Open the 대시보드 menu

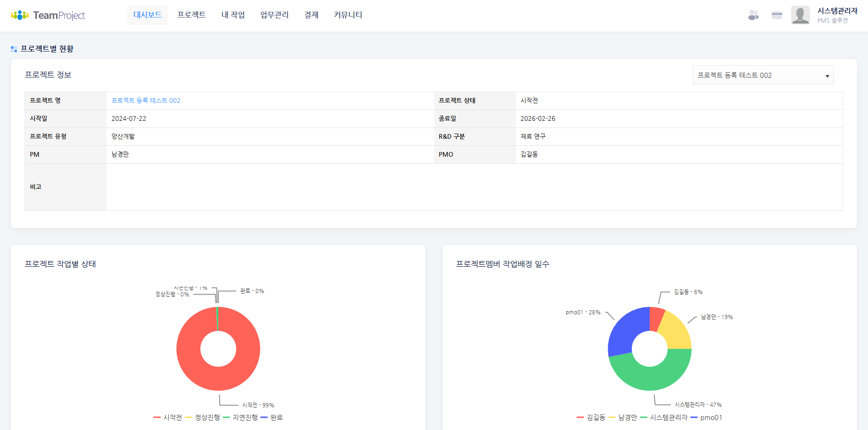(x=147, y=15)
